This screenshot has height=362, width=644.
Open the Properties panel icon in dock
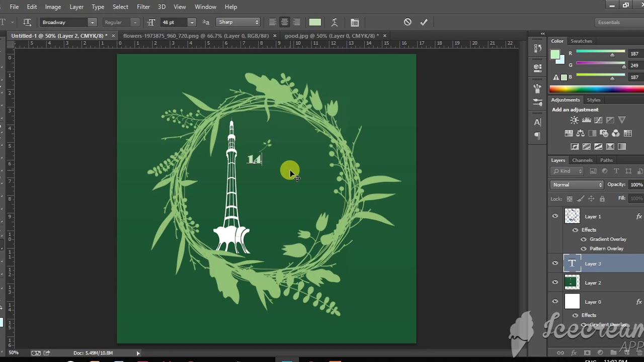click(x=537, y=67)
